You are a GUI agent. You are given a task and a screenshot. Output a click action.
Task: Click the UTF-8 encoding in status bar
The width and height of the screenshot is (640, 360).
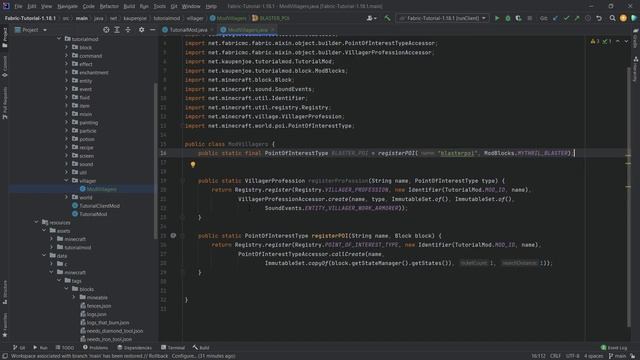click(573, 356)
